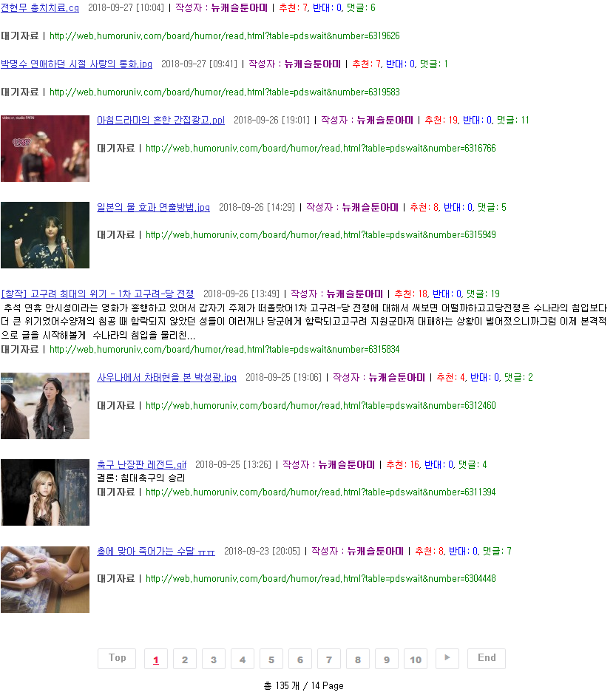Open URL ending in number=6311394
The height and width of the screenshot is (695, 616).
point(321,492)
